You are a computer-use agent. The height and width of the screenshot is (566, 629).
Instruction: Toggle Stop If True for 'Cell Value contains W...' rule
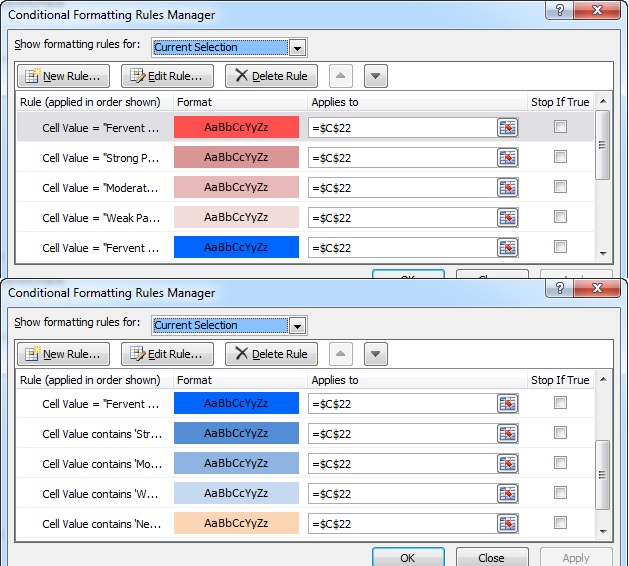[560, 493]
